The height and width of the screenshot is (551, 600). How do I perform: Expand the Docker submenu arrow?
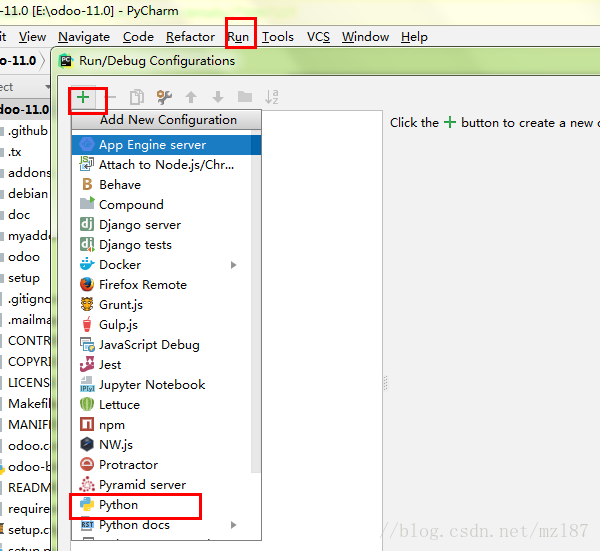233,265
